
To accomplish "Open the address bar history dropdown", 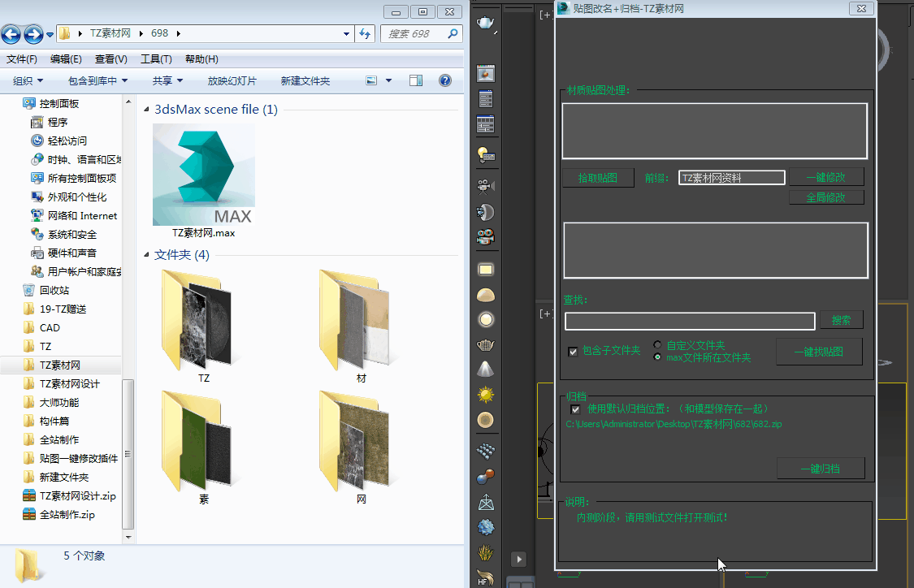I will point(346,34).
